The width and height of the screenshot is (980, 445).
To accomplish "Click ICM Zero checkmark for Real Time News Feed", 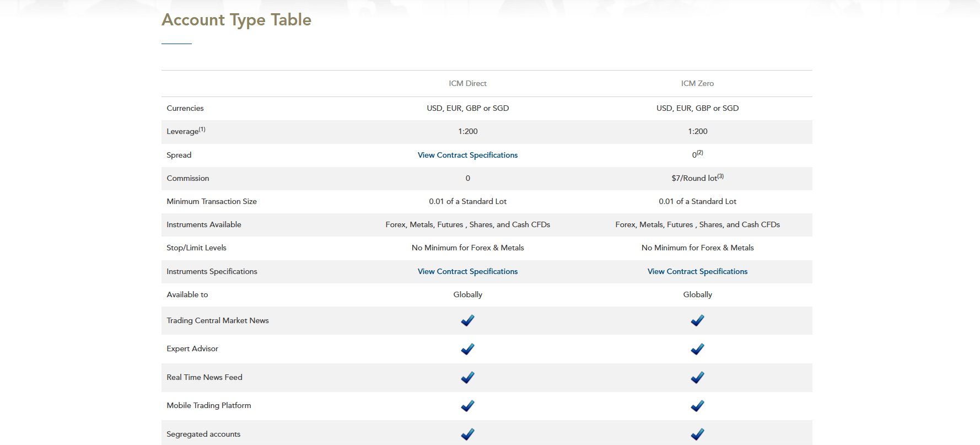I will pyautogui.click(x=697, y=378).
